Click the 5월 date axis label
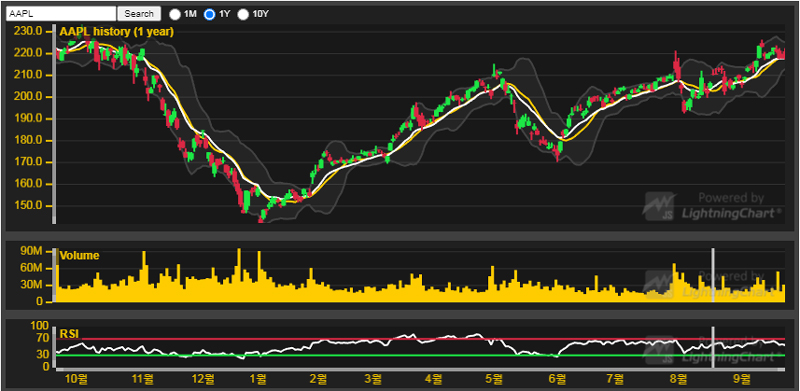This screenshot has width=800, height=391. point(493,379)
